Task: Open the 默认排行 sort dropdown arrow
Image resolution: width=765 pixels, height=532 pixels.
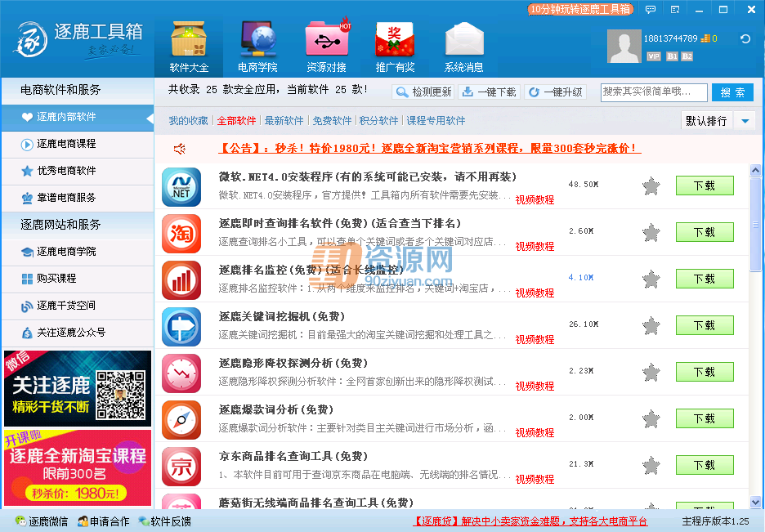Action: coord(745,120)
